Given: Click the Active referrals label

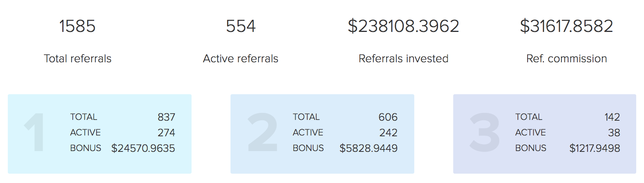Looking at the screenshot, I should (241, 58).
